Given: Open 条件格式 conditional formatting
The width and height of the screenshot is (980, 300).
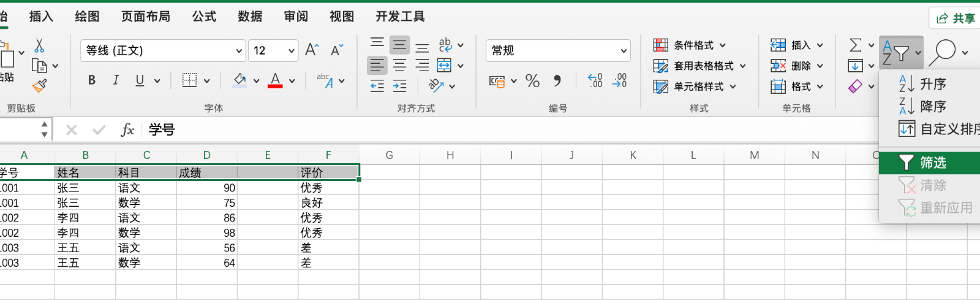Looking at the screenshot, I should 690,45.
